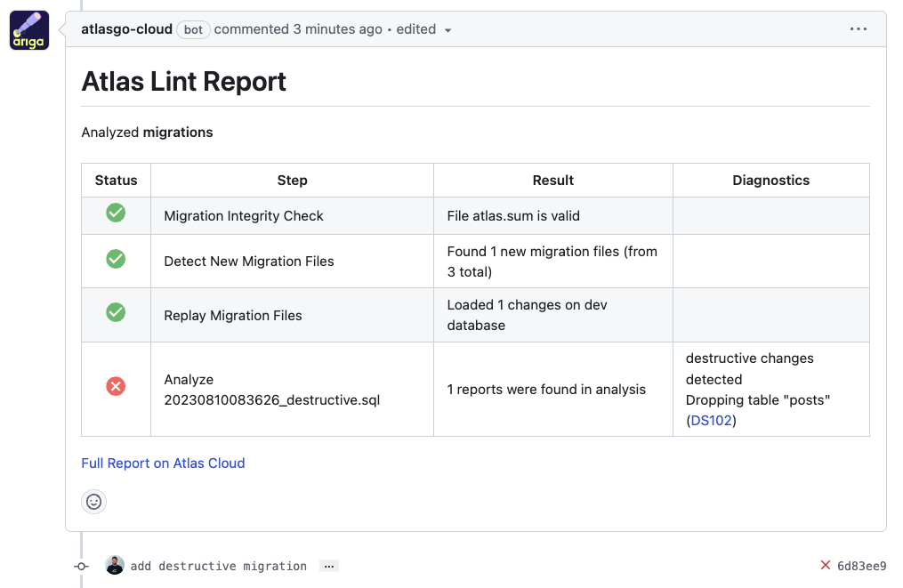Click Loaded 1 changes on dev database

point(527,315)
